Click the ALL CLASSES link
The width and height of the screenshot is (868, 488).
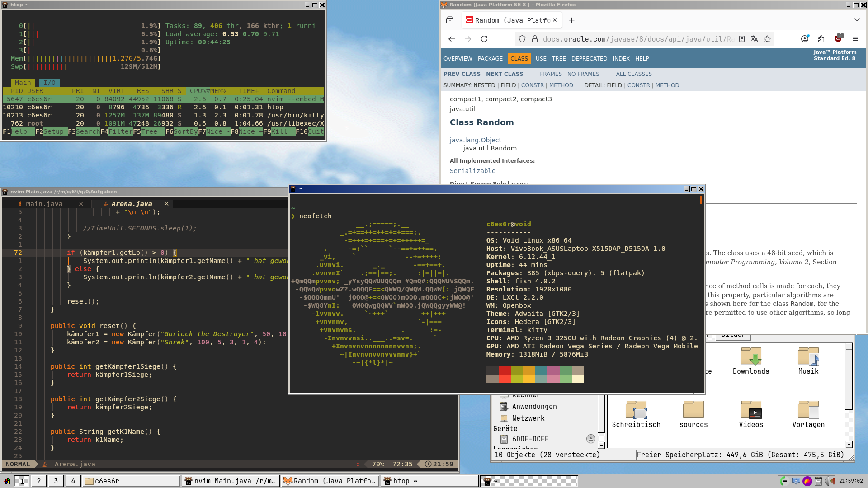(x=634, y=74)
